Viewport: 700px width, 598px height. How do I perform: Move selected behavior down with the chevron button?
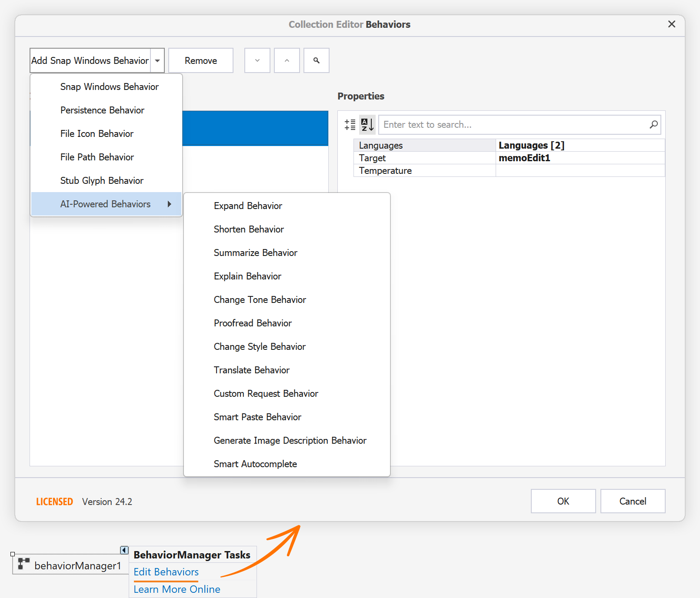257,60
